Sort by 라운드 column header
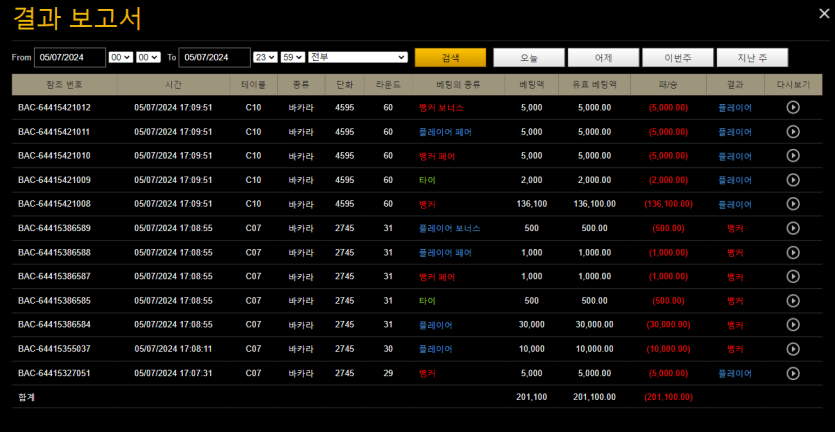This screenshot has width=835, height=432. coord(388,85)
